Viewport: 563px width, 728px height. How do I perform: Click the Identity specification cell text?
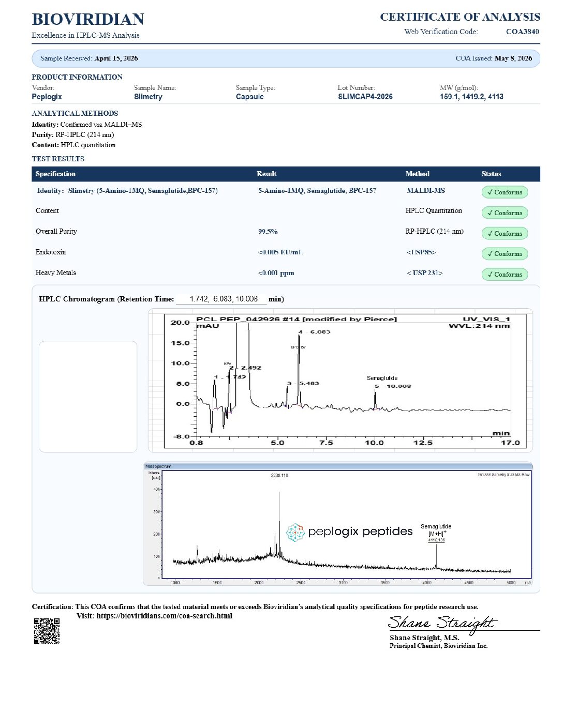coord(127,191)
